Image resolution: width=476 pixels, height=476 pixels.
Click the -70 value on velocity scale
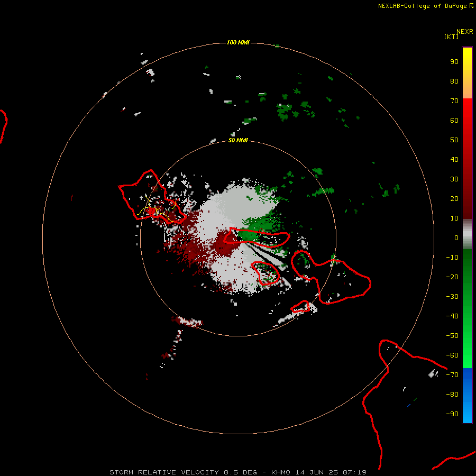pyautogui.click(x=452, y=375)
